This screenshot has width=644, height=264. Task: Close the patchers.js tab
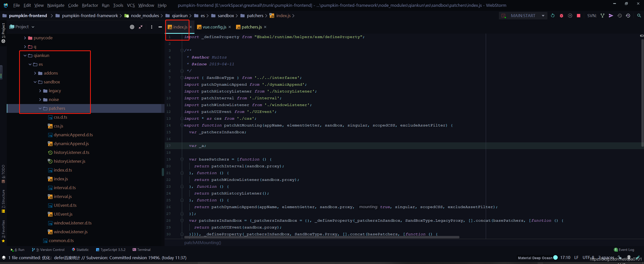[265, 27]
